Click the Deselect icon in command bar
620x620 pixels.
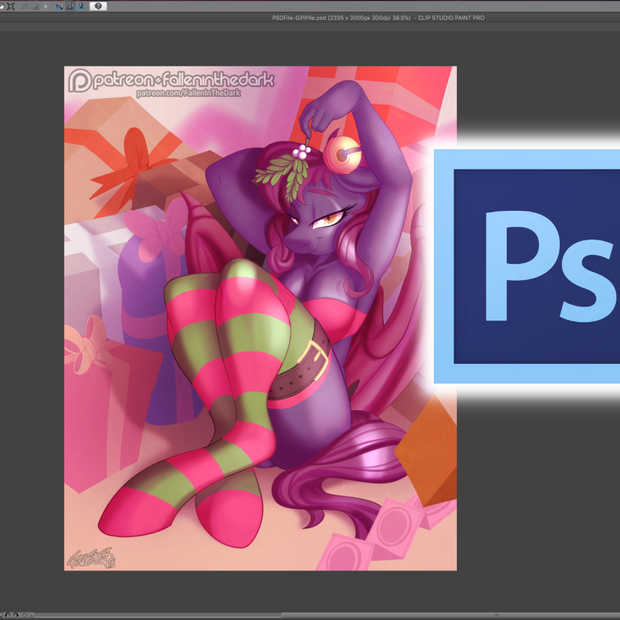(x=25, y=6)
